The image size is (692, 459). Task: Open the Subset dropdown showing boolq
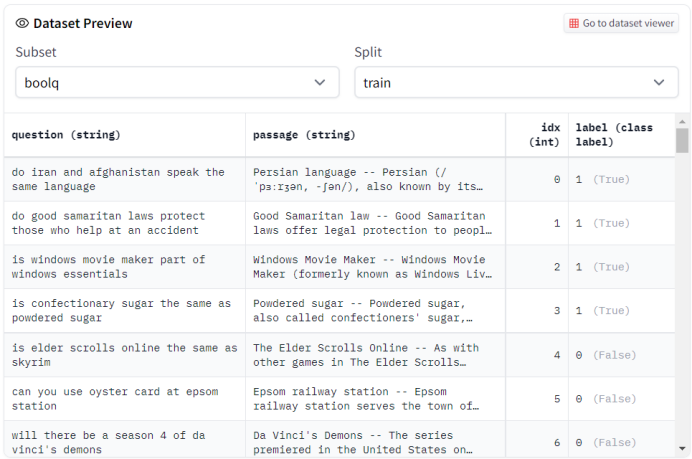click(x=177, y=83)
